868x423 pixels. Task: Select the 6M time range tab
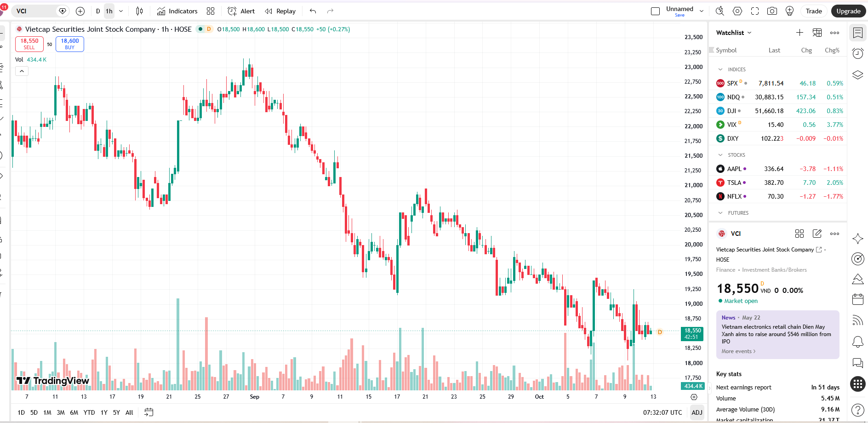point(74,412)
